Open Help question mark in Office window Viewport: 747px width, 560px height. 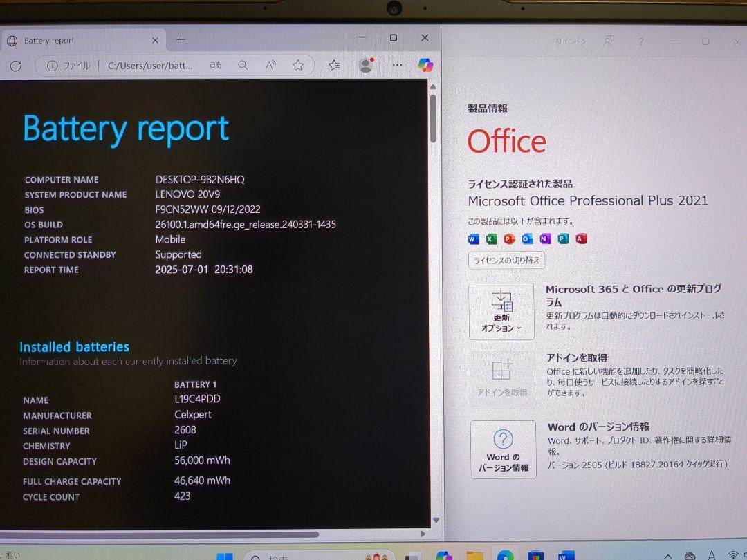coord(641,41)
